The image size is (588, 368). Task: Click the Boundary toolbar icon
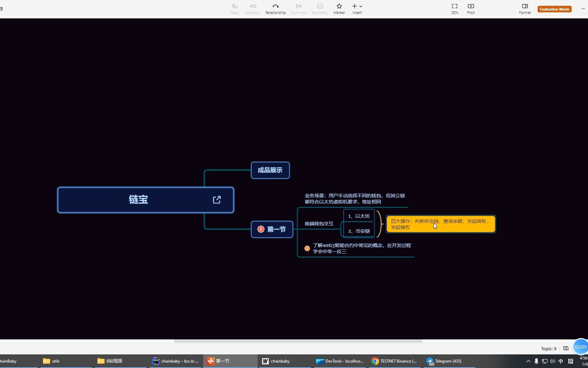pyautogui.click(x=320, y=9)
